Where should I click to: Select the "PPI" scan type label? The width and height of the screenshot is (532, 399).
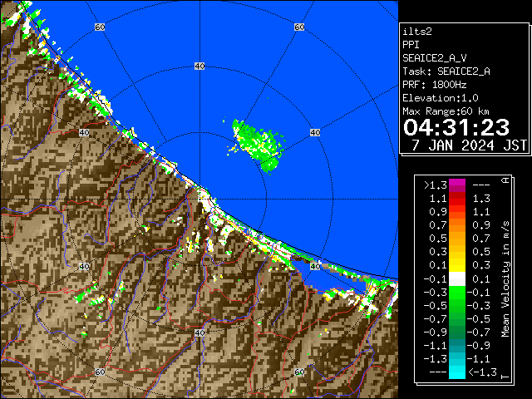[x=411, y=45]
